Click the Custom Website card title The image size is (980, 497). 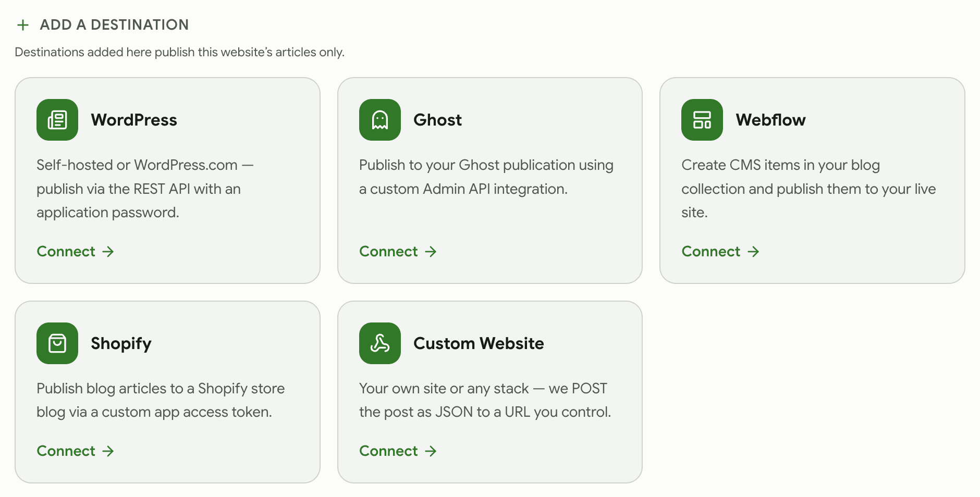479,344
